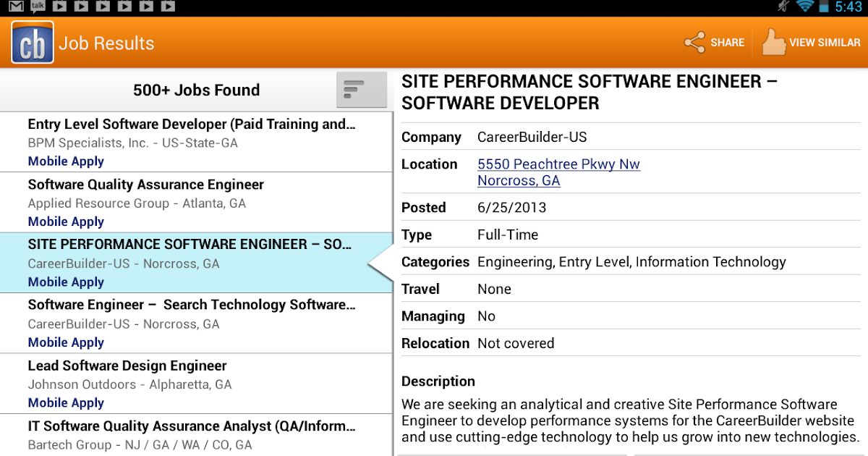
Task: Tap the muted sound status icon
Action: pyautogui.click(x=783, y=7)
